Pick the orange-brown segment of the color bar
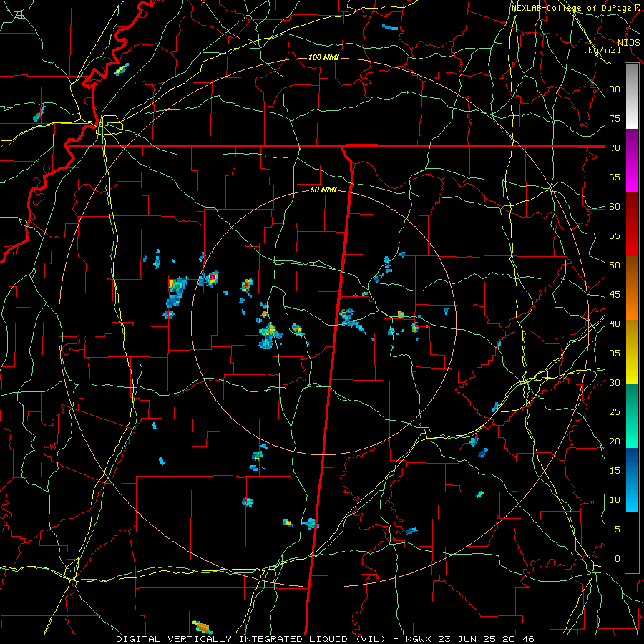 [x=632, y=288]
